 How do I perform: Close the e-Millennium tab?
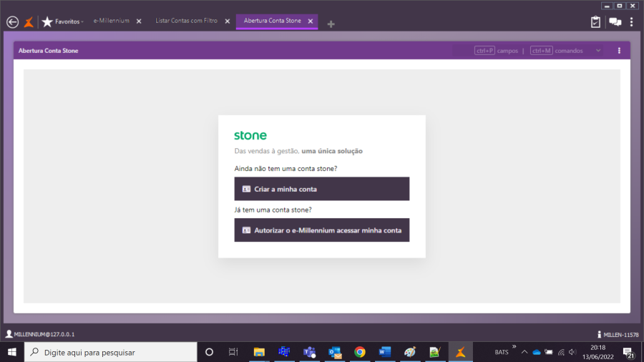coord(139,21)
